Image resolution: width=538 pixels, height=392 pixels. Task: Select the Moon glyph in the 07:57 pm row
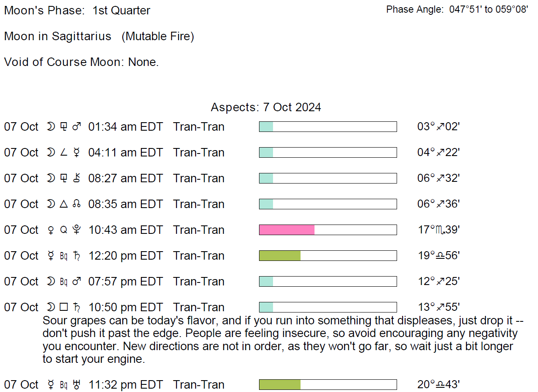click(x=51, y=282)
